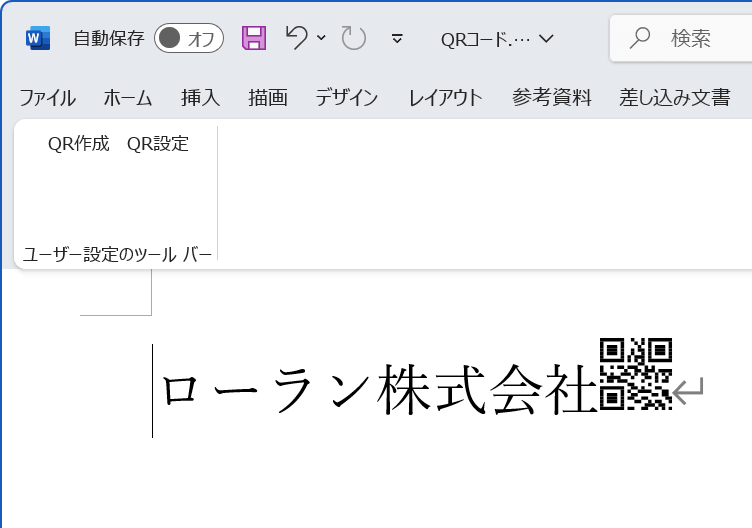Go to the レイアウト tab
752x528 pixels.
[446, 98]
